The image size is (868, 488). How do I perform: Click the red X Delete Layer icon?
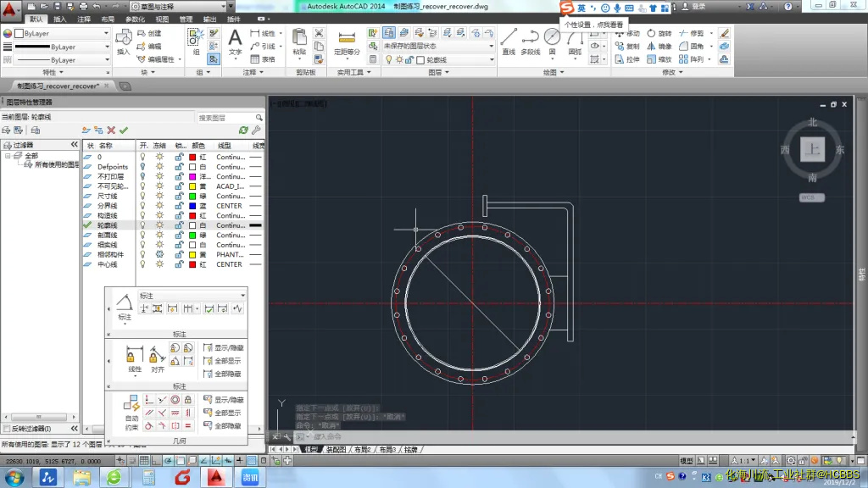pos(111,130)
